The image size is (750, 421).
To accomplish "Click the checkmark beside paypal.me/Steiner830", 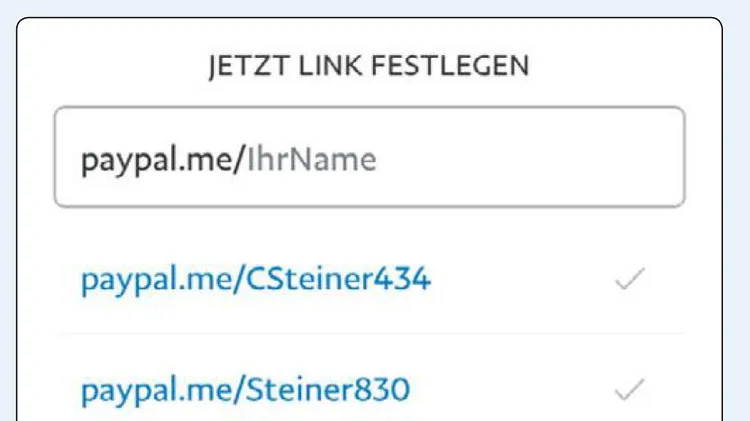I will click(x=630, y=389).
